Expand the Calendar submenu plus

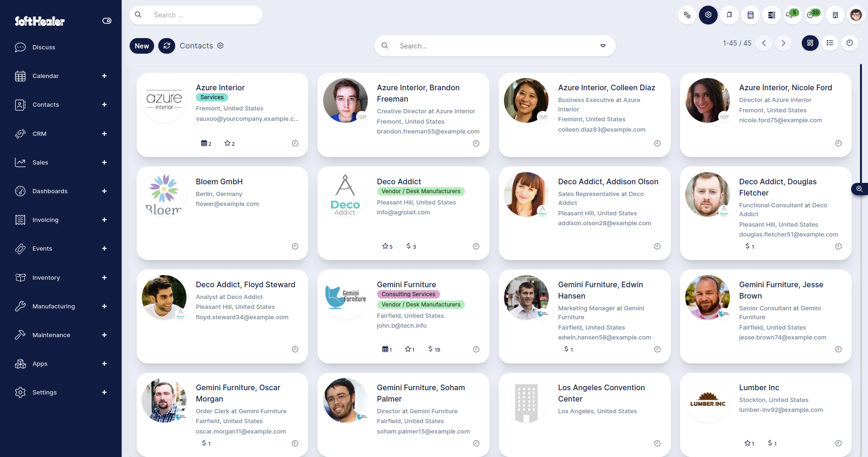[x=104, y=76]
